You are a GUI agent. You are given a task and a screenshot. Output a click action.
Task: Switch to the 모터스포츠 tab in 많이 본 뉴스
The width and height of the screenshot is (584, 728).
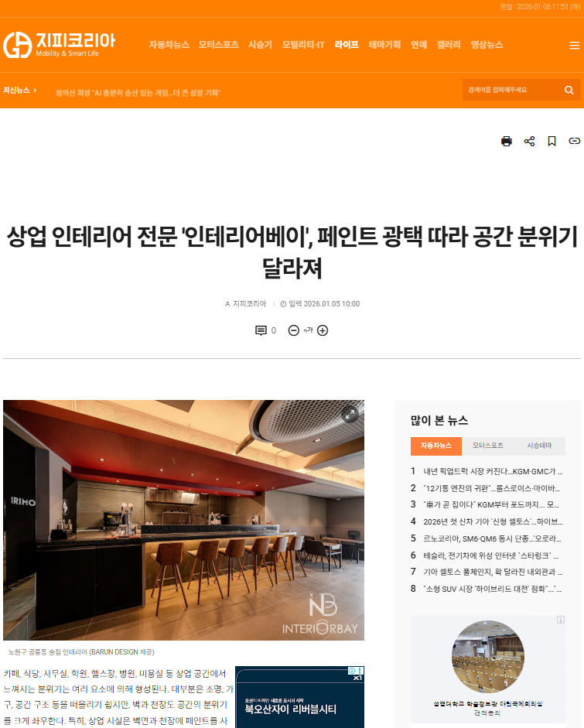coord(487,446)
